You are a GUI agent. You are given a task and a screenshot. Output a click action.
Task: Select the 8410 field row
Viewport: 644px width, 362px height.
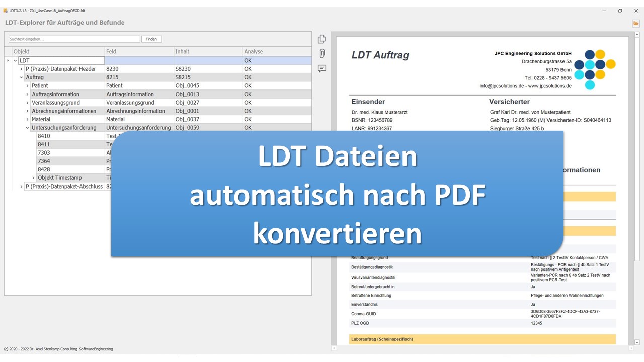(x=44, y=136)
